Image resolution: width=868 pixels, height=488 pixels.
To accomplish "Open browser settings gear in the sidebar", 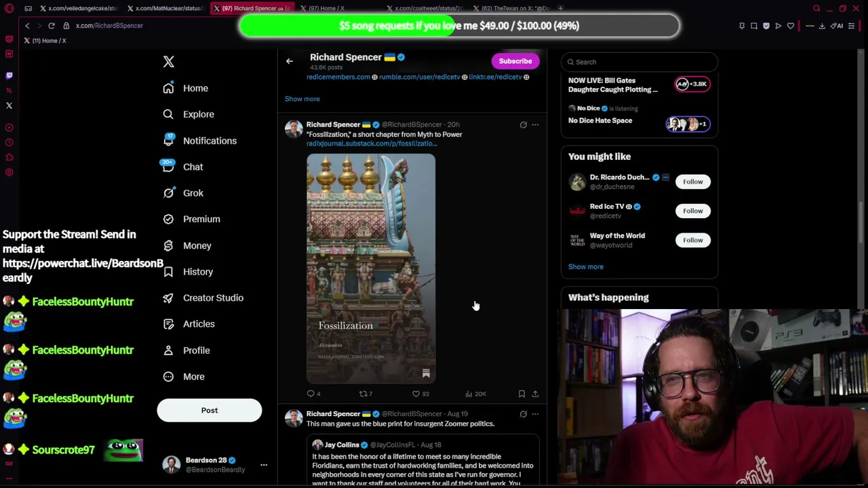I will [9, 172].
